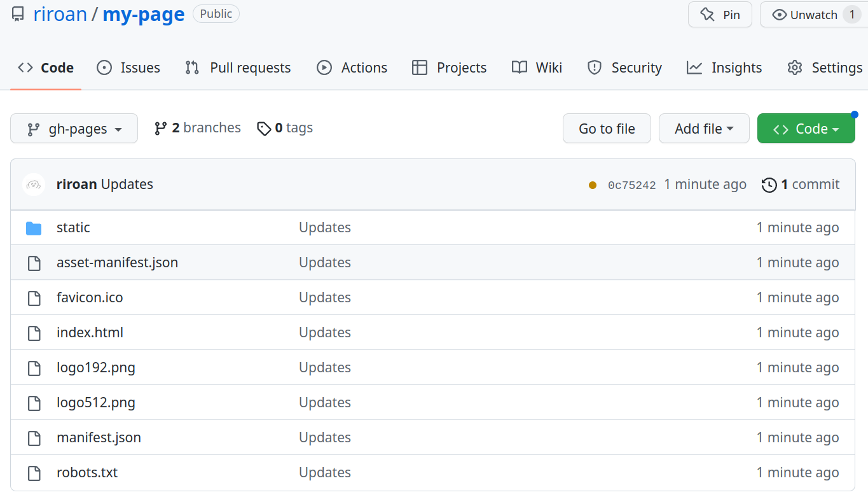This screenshot has height=497, width=868.
Task: Click the Settings gear icon
Action: (x=795, y=67)
